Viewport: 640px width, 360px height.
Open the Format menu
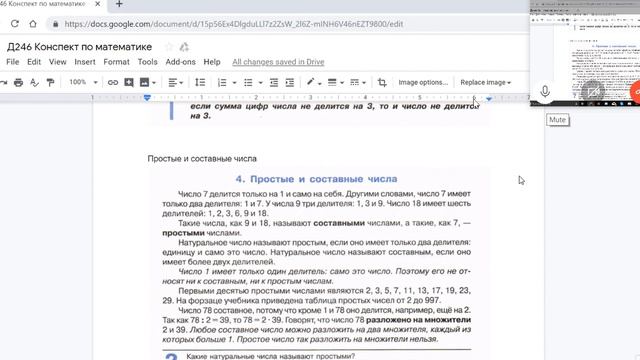(116, 62)
